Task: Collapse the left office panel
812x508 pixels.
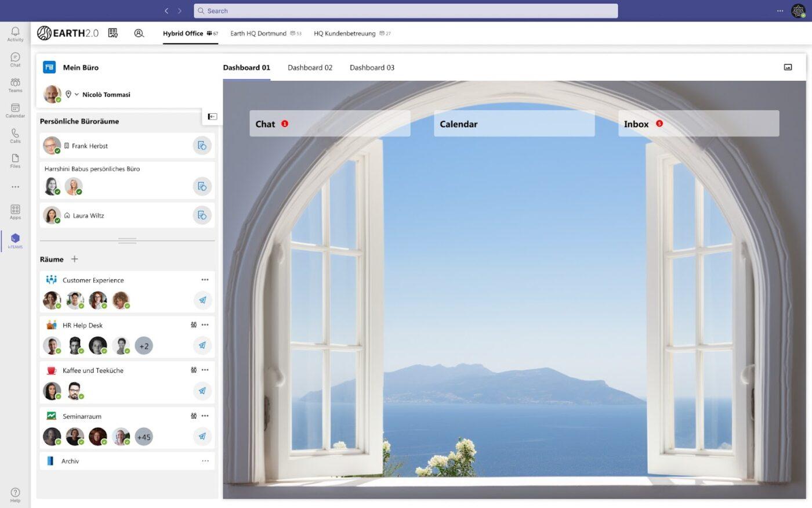Action: 212,117
